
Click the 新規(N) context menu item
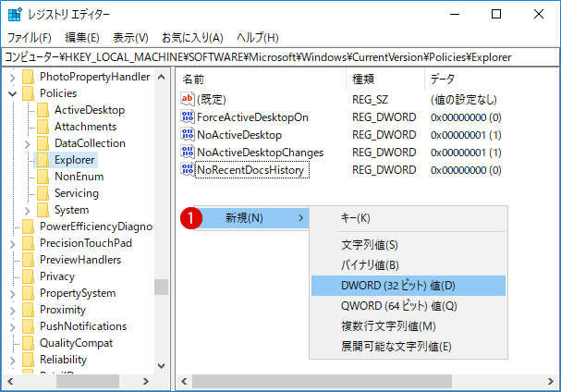pyautogui.click(x=251, y=218)
